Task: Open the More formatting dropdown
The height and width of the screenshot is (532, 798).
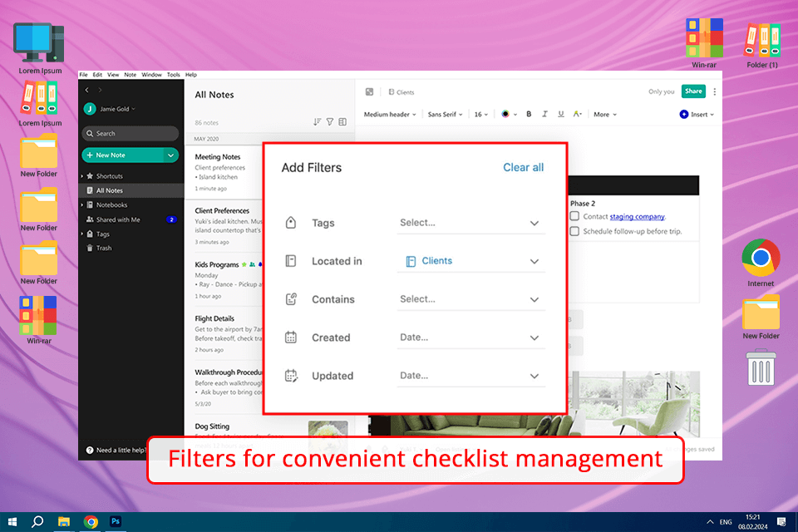Action: (604, 114)
